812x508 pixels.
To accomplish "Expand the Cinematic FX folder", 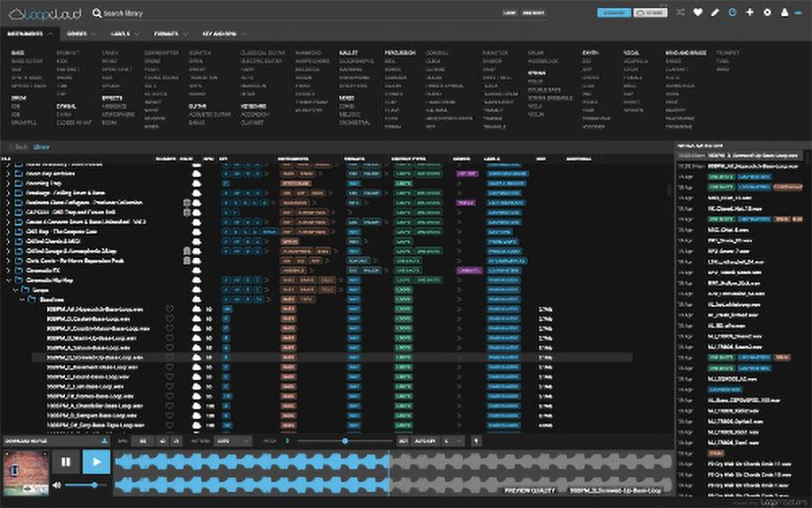I will 8,270.
